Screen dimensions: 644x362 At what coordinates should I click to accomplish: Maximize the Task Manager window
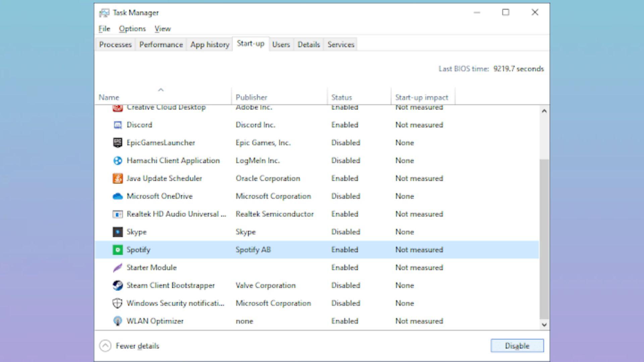point(505,12)
